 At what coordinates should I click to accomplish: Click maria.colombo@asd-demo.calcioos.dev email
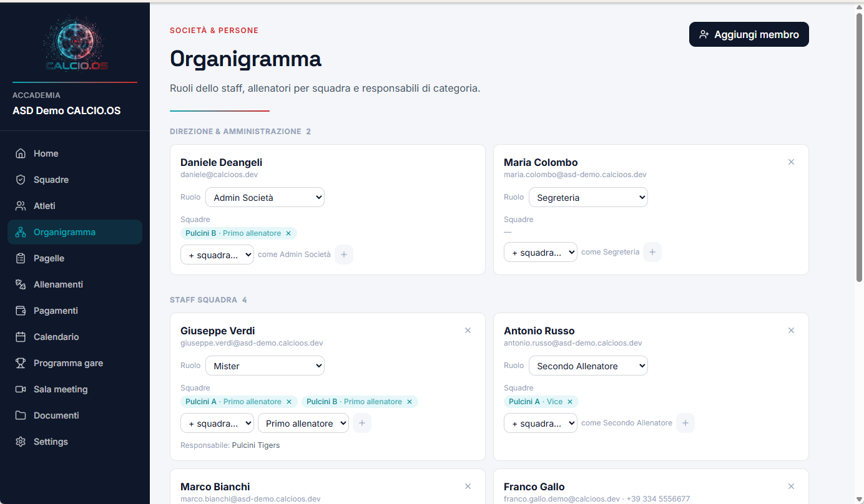[575, 175]
